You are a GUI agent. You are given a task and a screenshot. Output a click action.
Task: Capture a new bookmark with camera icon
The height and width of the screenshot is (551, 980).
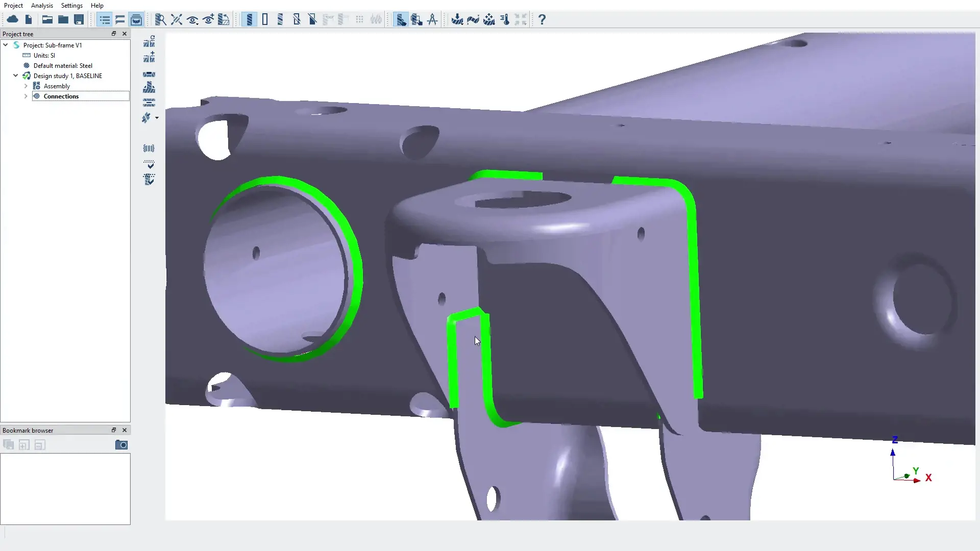coord(121,444)
